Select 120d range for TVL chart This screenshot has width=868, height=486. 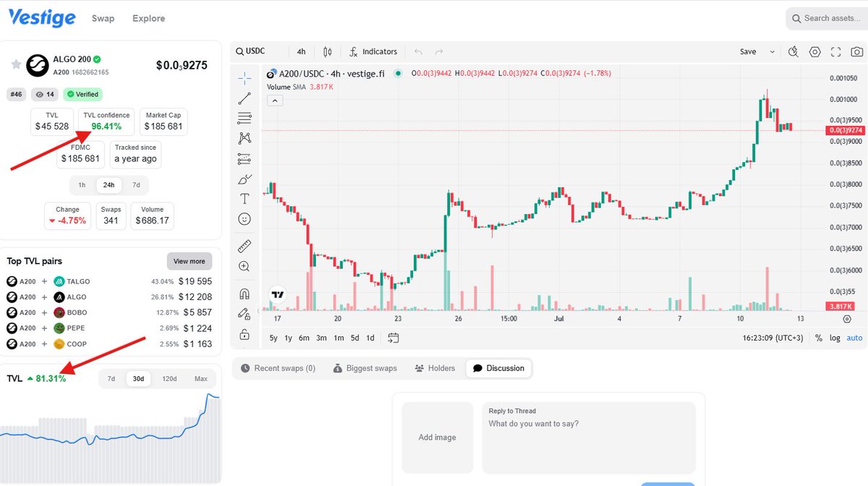(169, 378)
